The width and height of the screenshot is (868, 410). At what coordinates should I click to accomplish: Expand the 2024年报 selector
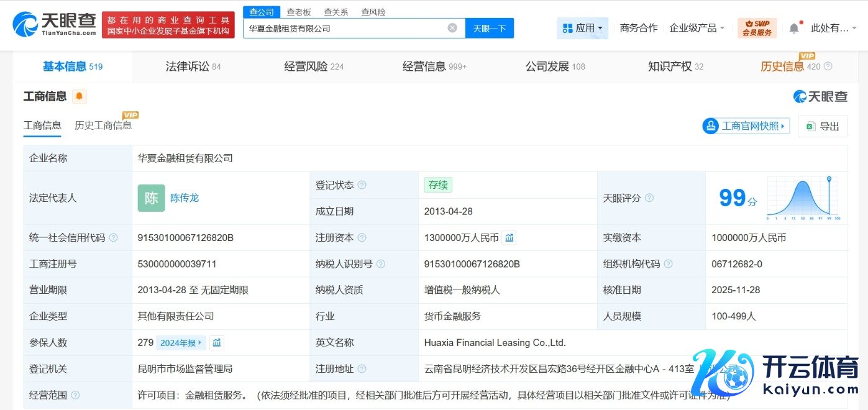(x=181, y=343)
